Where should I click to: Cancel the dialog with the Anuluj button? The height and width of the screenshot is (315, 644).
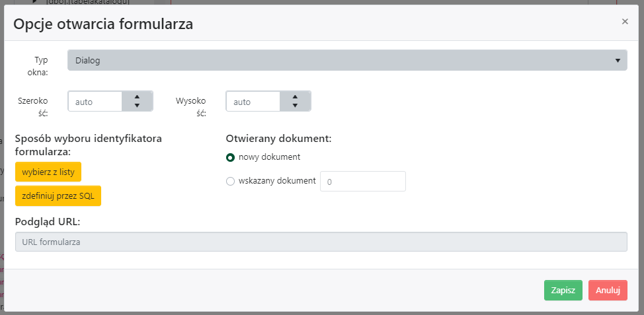608,291
